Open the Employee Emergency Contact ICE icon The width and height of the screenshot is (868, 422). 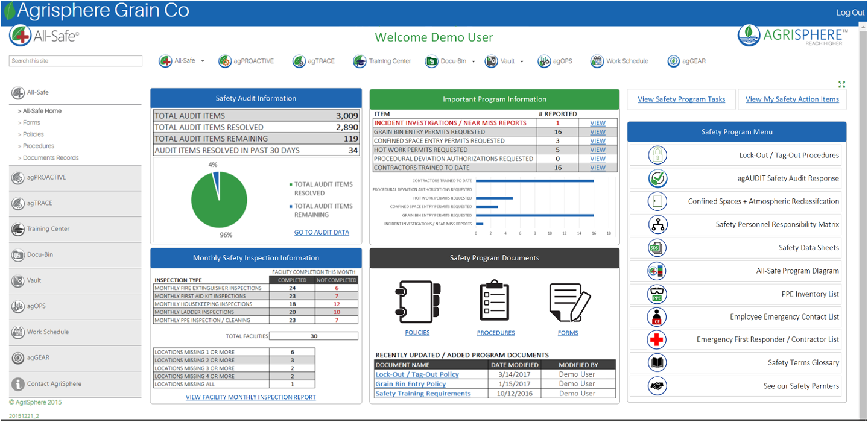click(657, 316)
